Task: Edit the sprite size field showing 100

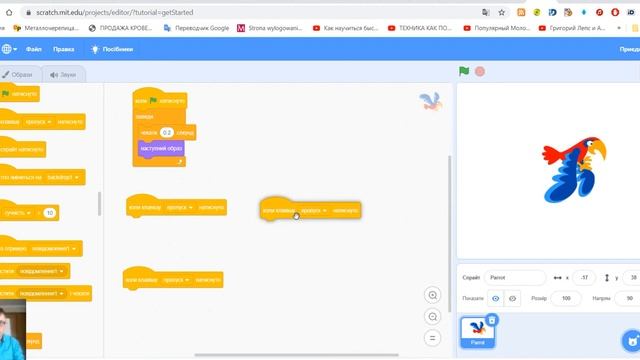Action: [x=566, y=298]
